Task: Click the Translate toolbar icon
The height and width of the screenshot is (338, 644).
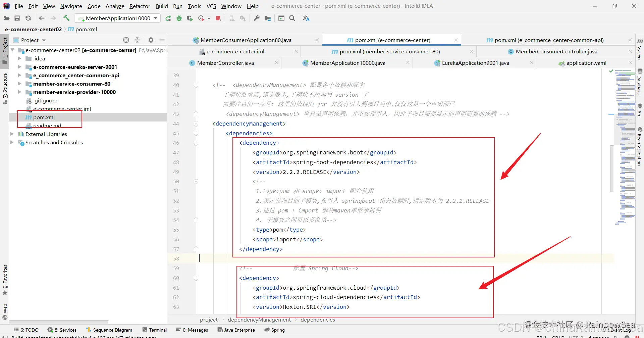Action: click(x=306, y=18)
